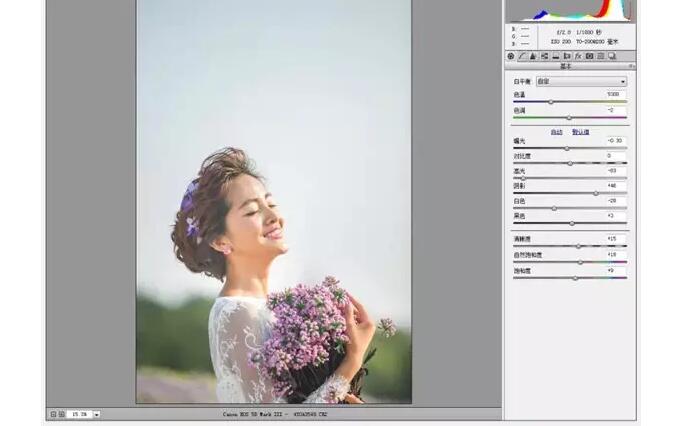Click the histogram display at top right
This screenshot has width=685, height=426.
pos(569,10)
